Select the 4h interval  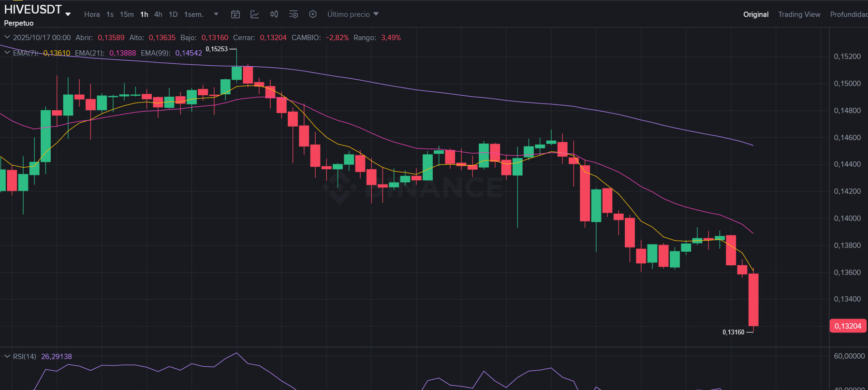pos(158,14)
